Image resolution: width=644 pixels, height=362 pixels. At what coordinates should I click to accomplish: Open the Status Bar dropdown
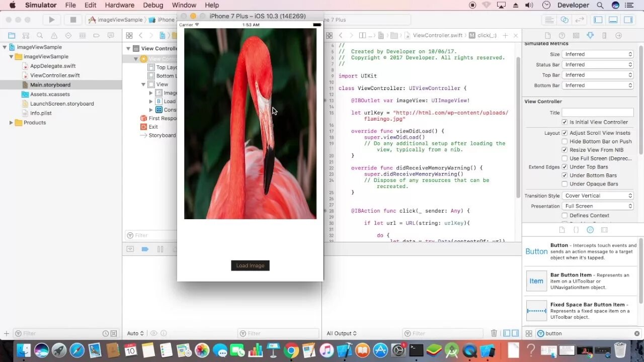[598, 65]
